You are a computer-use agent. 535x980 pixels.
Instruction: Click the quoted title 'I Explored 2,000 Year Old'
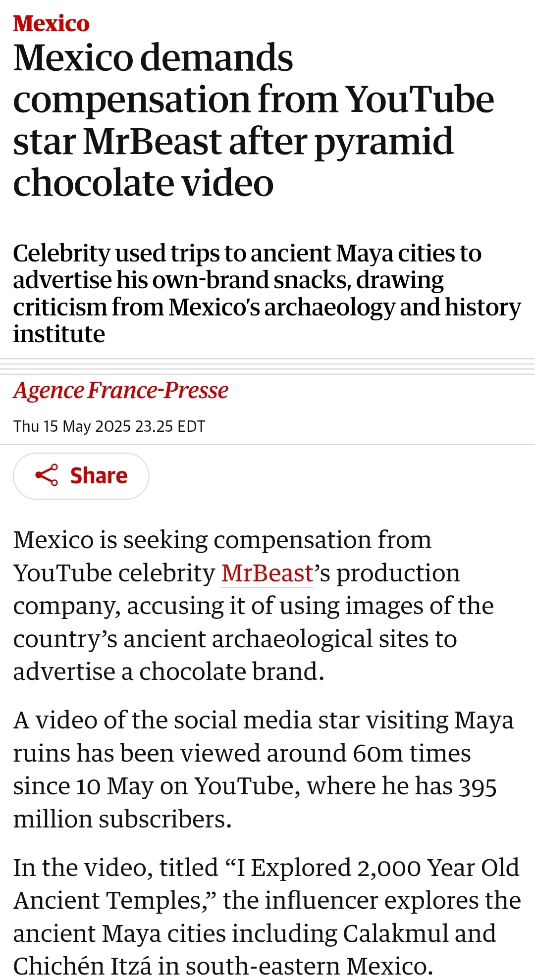tap(372, 868)
